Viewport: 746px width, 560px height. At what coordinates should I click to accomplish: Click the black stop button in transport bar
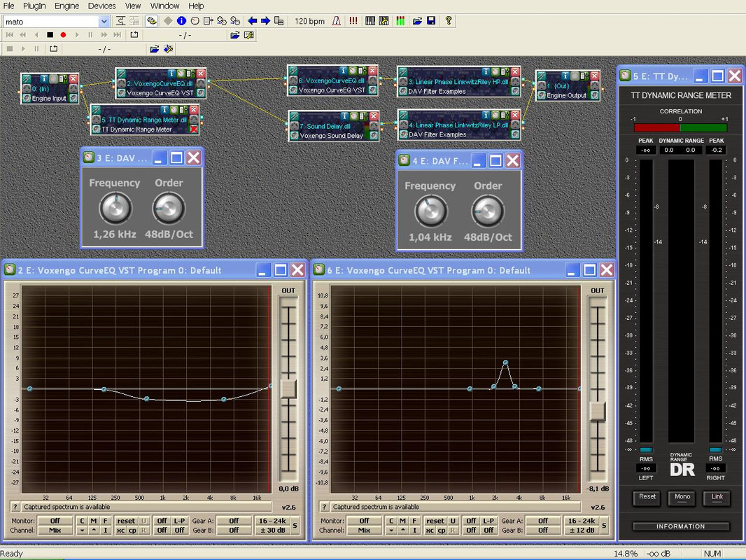pyautogui.click(x=50, y=35)
